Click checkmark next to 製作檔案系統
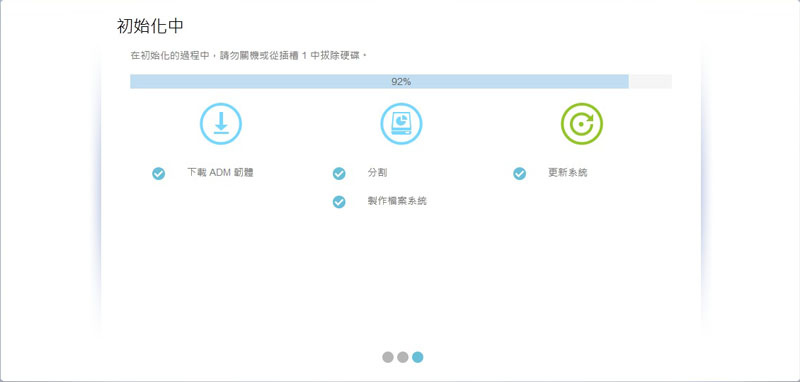Viewport: 800px width, 382px height. [x=339, y=202]
